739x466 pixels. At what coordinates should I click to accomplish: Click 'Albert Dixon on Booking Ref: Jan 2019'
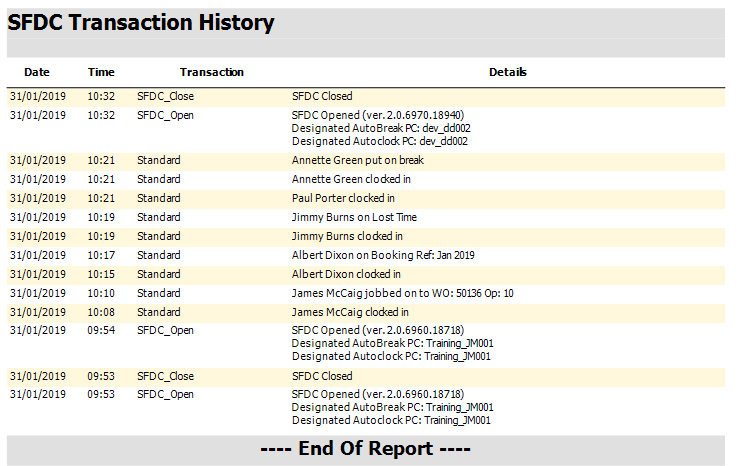383,255
